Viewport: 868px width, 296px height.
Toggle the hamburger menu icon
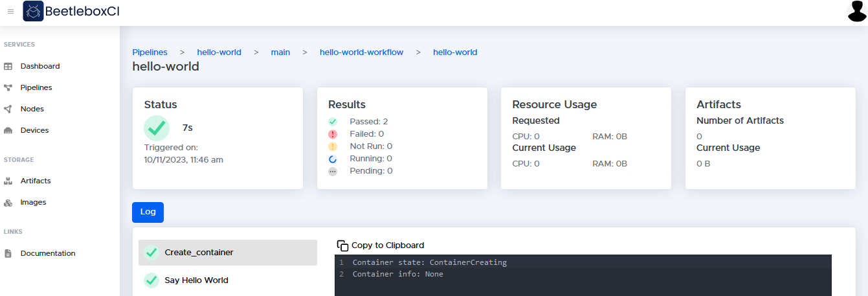point(10,11)
